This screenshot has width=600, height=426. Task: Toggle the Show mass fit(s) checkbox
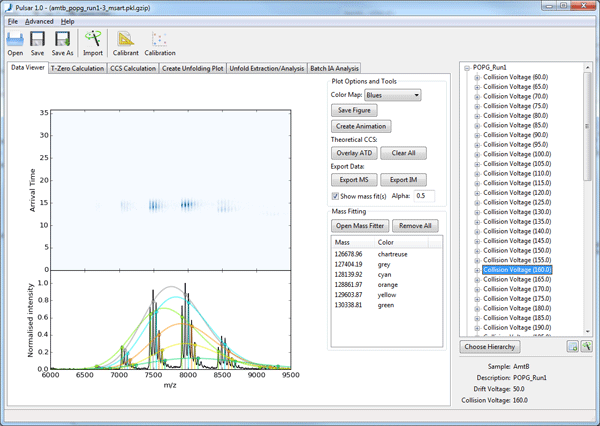336,196
